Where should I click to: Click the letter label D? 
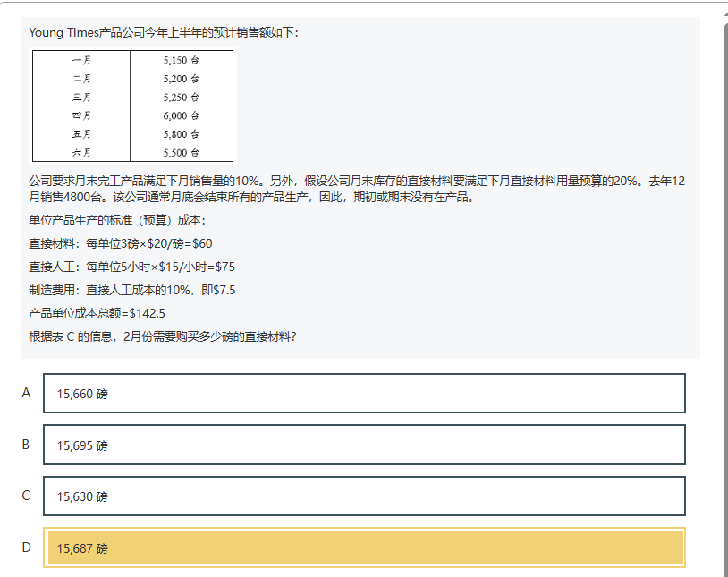click(26, 547)
